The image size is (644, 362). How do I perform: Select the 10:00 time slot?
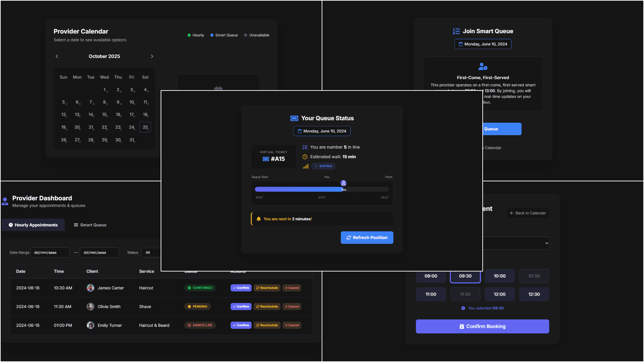(499, 276)
